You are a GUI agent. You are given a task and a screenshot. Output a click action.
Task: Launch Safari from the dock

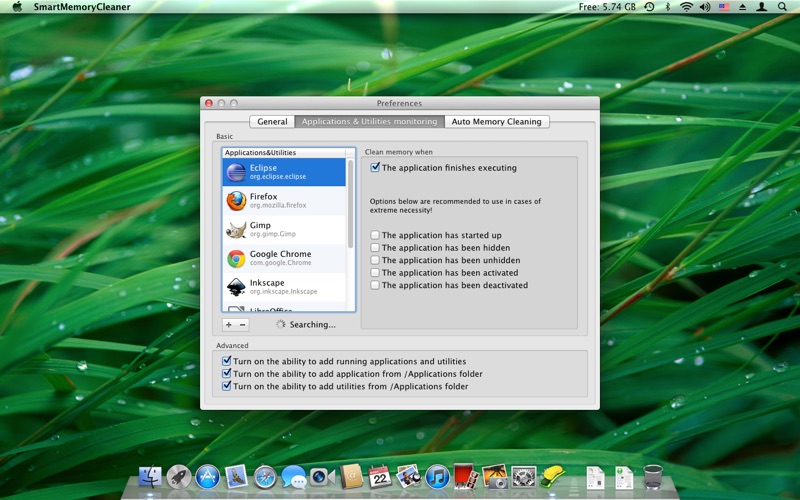tap(265, 477)
